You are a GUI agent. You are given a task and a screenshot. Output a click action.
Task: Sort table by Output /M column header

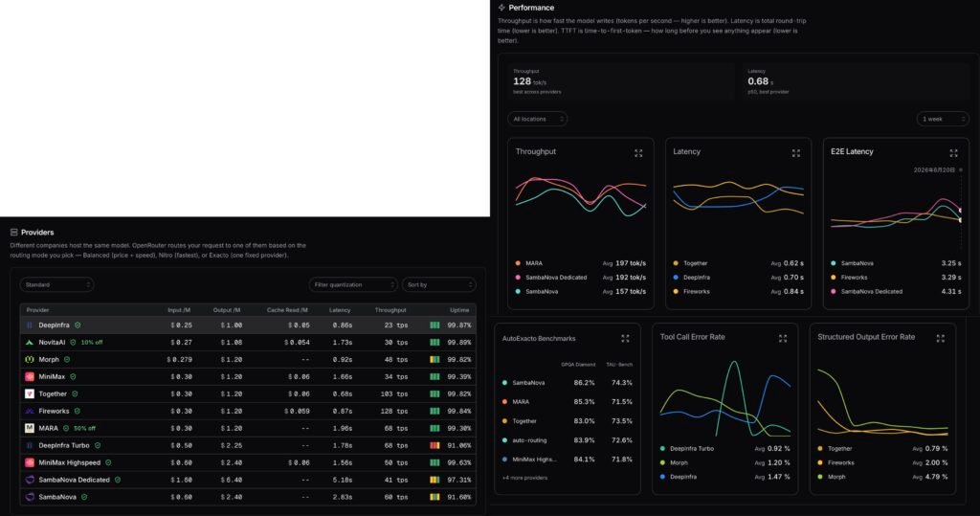point(226,310)
